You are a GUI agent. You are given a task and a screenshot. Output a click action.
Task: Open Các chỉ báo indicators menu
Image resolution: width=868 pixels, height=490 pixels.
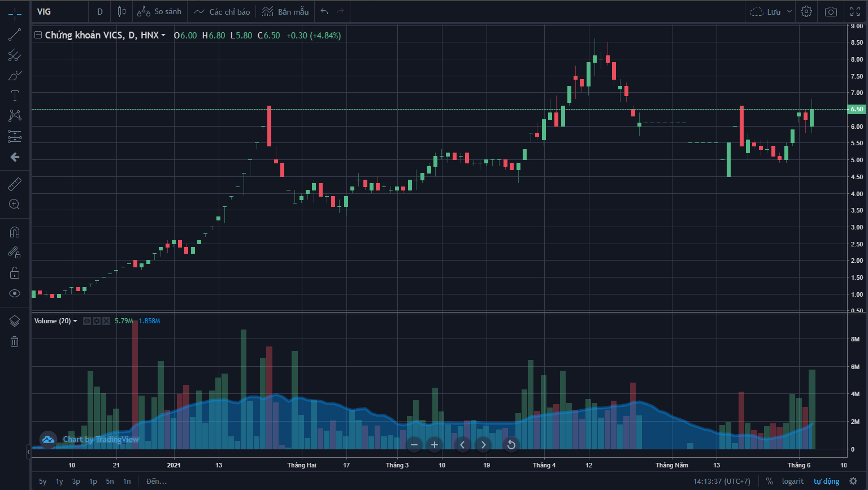point(222,12)
